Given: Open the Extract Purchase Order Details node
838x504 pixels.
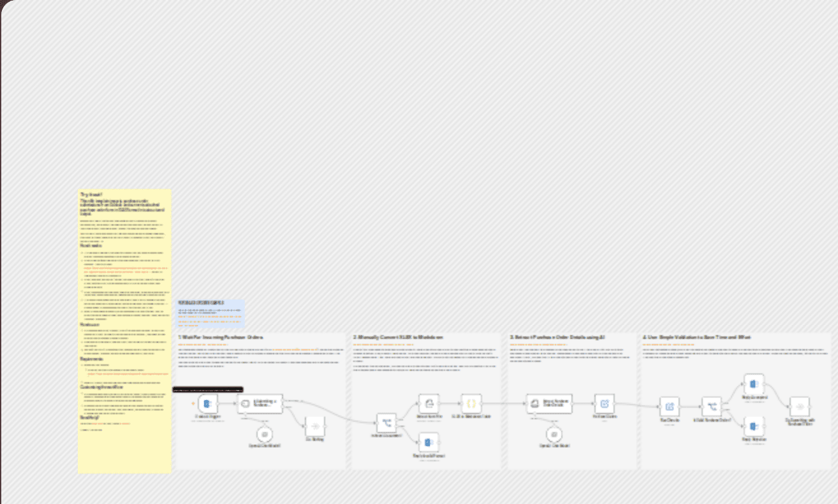Looking at the screenshot, I should click(x=549, y=403).
